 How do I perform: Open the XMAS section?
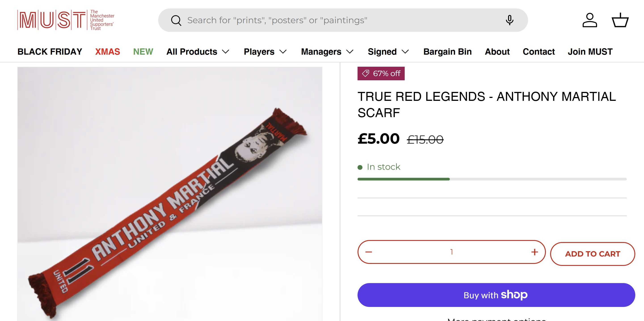click(x=107, y=52)
